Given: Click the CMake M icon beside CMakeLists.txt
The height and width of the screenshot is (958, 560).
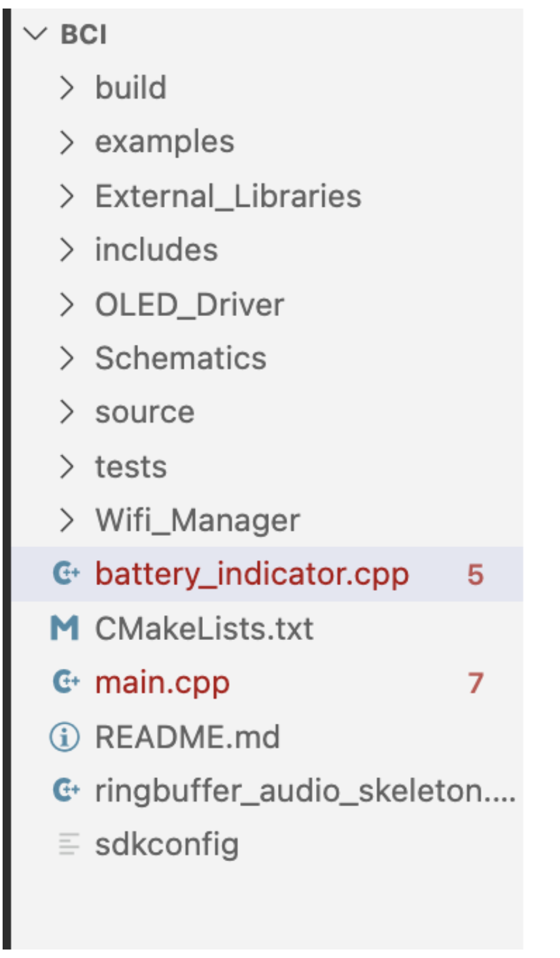Looking at the screenshot, I should [x=65, y=629].
